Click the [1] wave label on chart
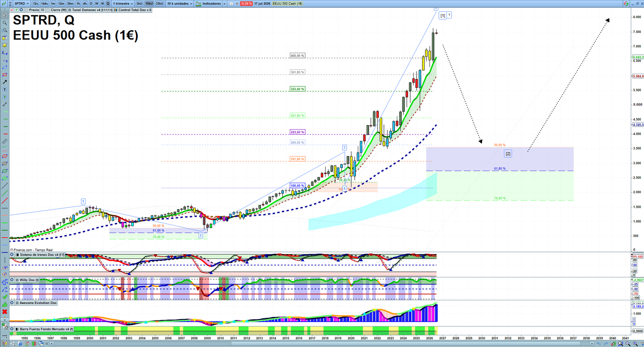The height and width of the screenshot is (347, 644). click(x=443, y=16)
